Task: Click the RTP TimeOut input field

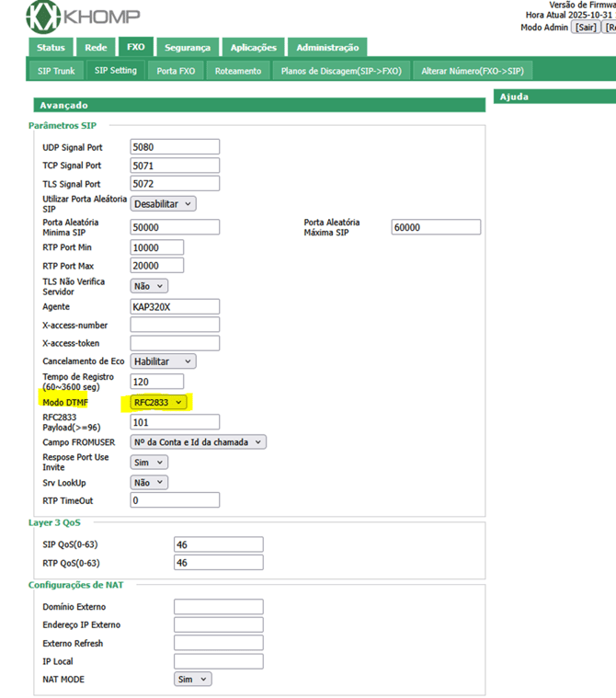Action: (x=175, y=500)
